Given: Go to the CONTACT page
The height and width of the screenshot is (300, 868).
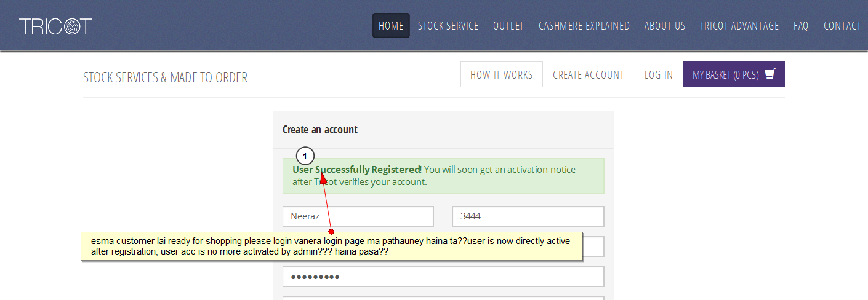Looking at the screenshot, I should (x=842, y=26).
